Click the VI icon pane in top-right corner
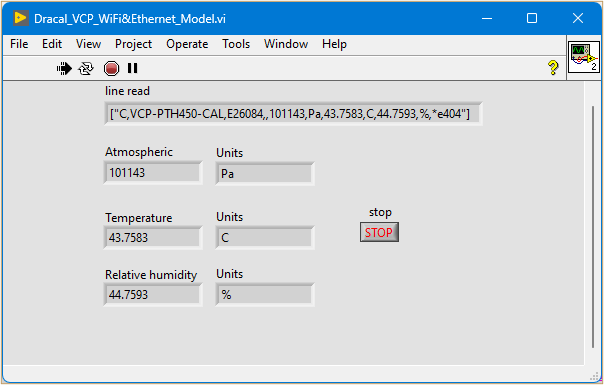Viewport: 604px width, 385px height. click(x=584, y=57)
